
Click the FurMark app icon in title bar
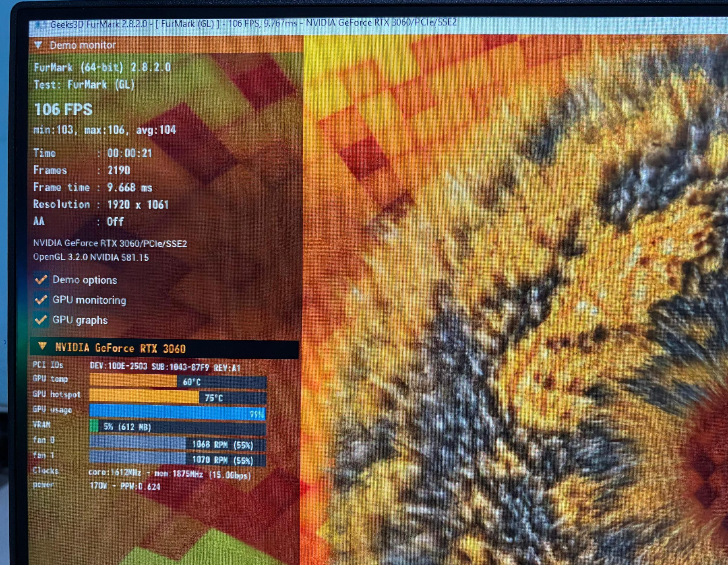40,25
